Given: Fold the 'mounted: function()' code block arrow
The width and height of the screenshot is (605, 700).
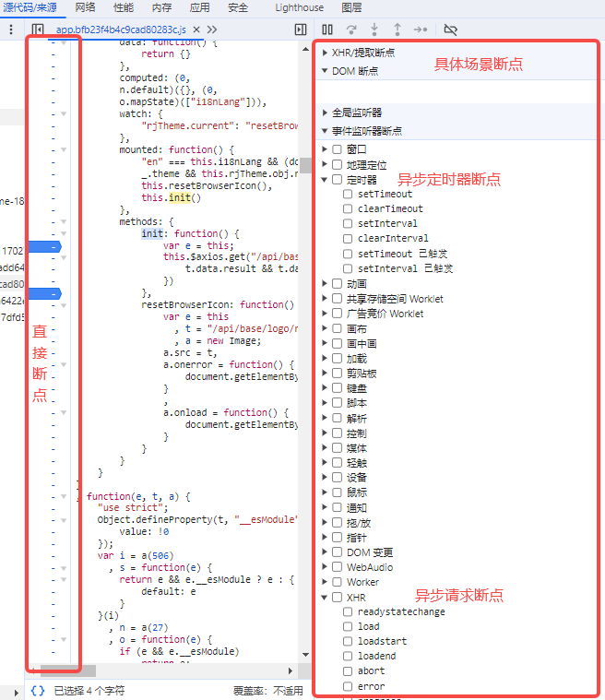Looking at the screenshot, I should click(64, 149).
